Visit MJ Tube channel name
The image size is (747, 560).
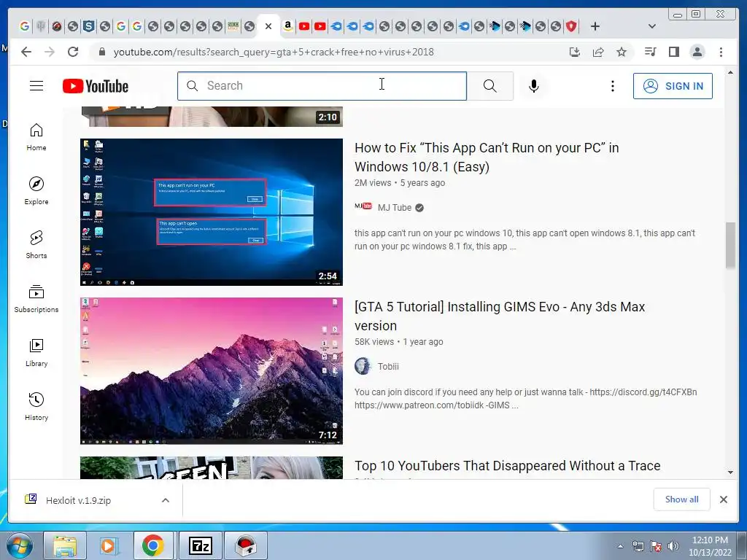(395, 208)
